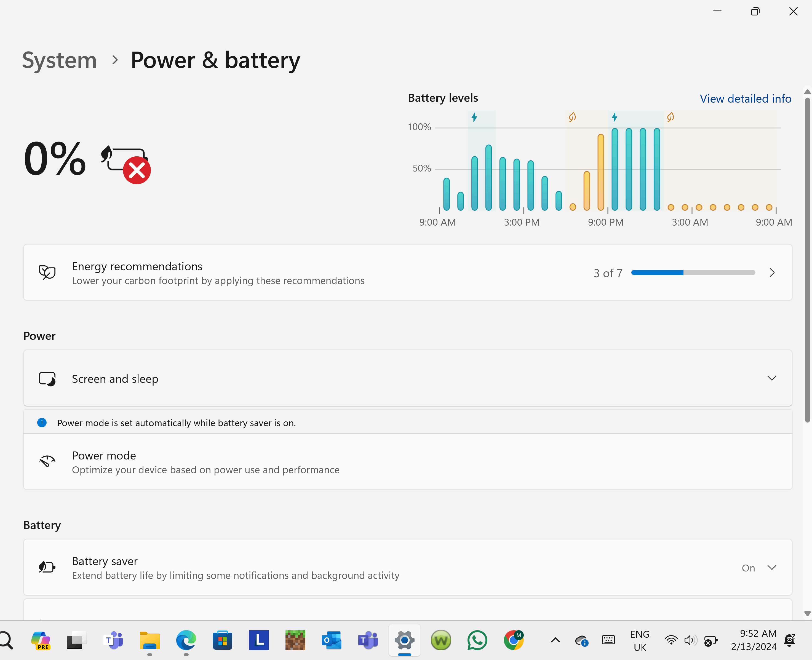The height and width of the screenshot is (660, 812).
Task: Click the vertical scrollbar down arrow
Action: [807, 614]
